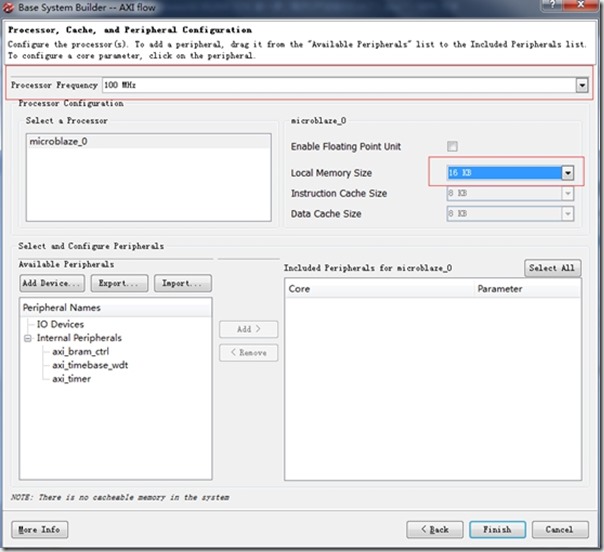Viewport: 604px width, 552px height.
Task: Click the Import button
Action: pyautogui.click(x=183, y=283)
